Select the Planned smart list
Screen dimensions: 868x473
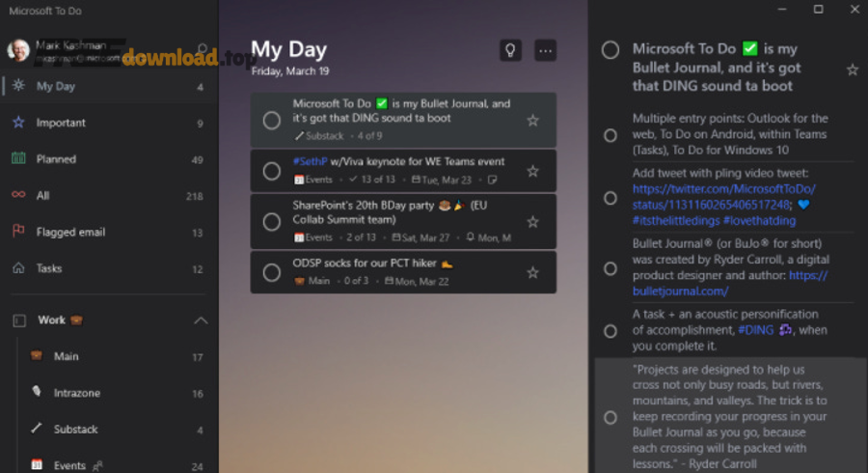pyautogui.click(x=56, y=159)
